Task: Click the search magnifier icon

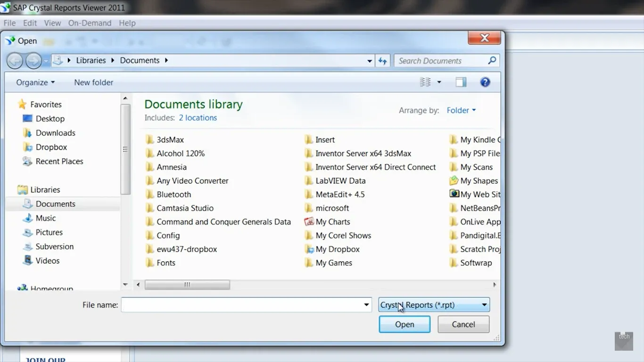Action: point(492,60)
